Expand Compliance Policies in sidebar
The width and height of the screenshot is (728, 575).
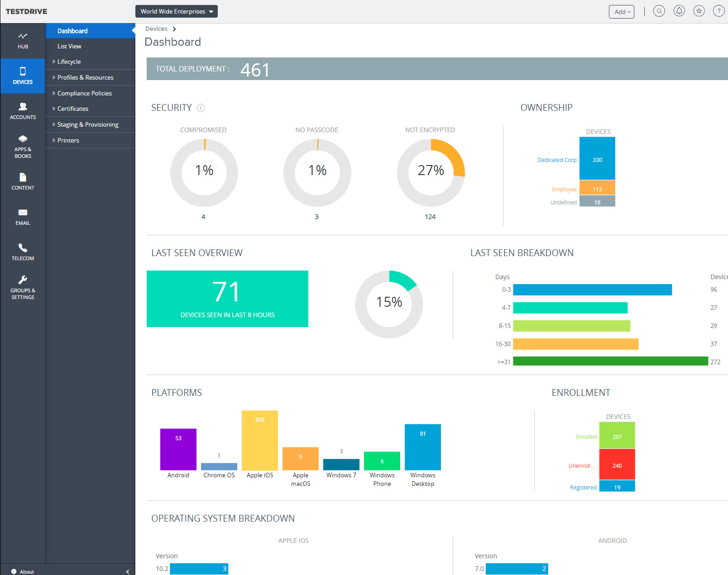tap(84, 93)
